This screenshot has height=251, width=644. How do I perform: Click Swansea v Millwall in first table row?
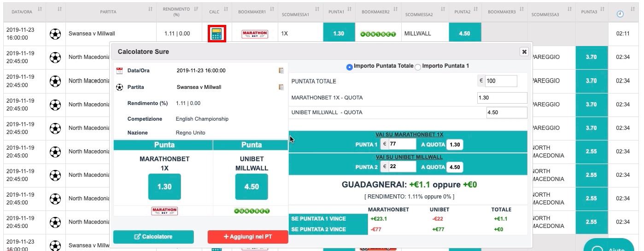click(92, 34)
